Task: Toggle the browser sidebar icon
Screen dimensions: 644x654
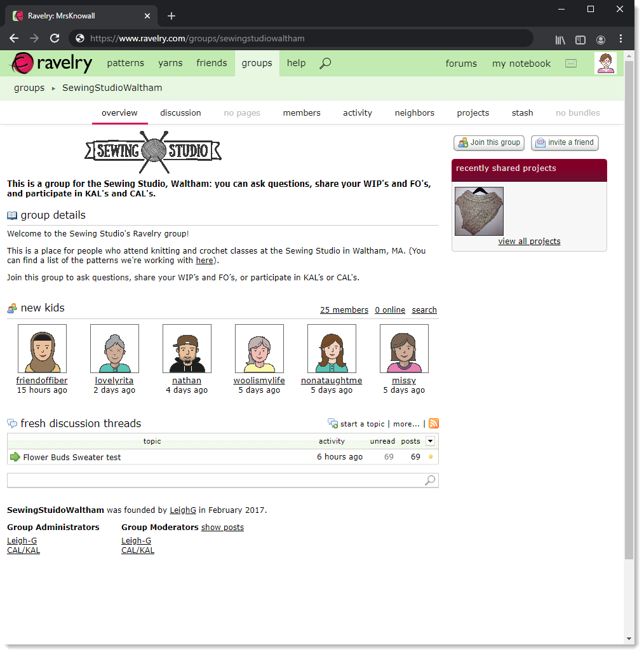Action: tap(580, 39)
